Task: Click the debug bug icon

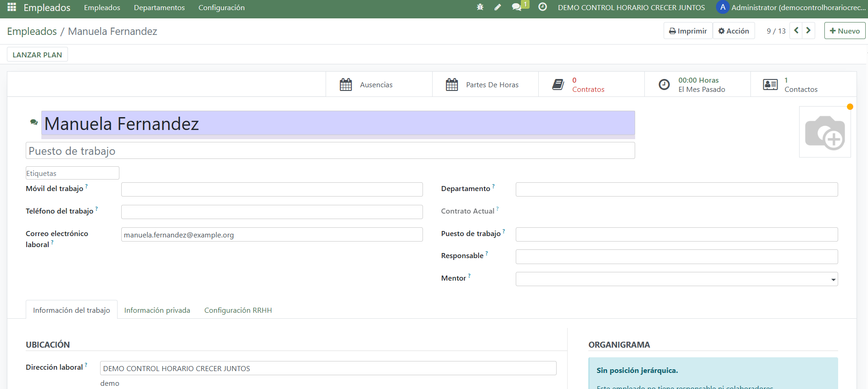Action: 480,7
